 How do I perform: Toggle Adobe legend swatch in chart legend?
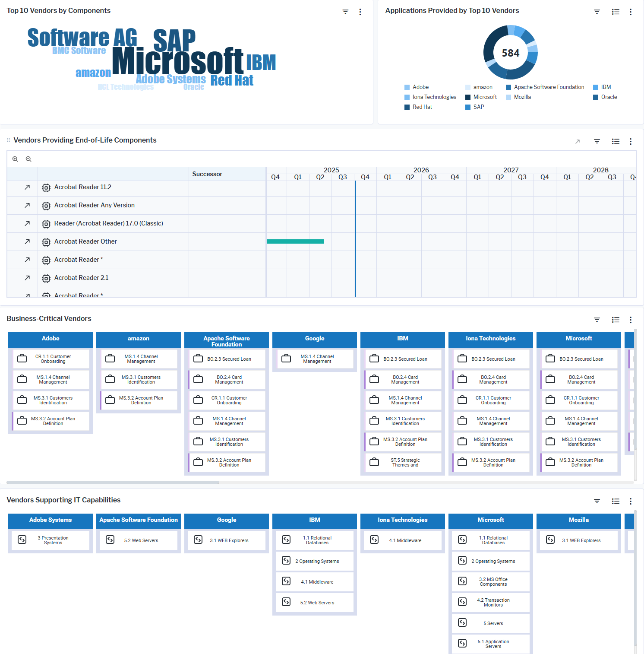407,87
